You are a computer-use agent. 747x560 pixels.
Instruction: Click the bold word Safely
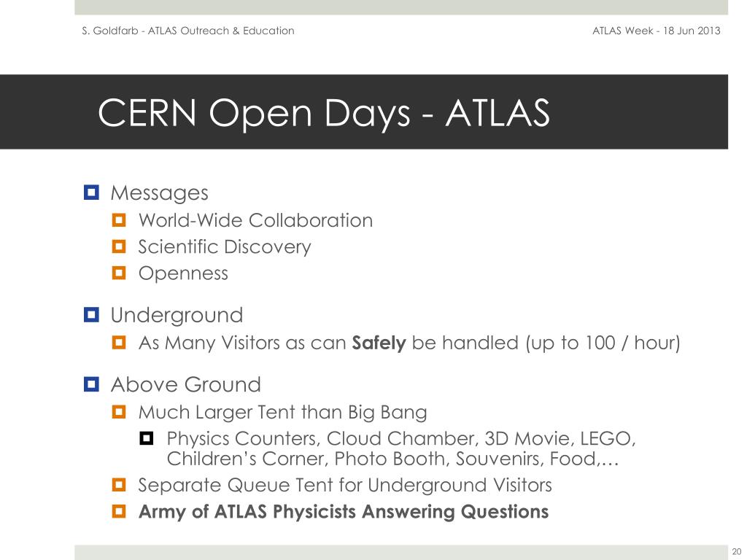tap(379, 343)
